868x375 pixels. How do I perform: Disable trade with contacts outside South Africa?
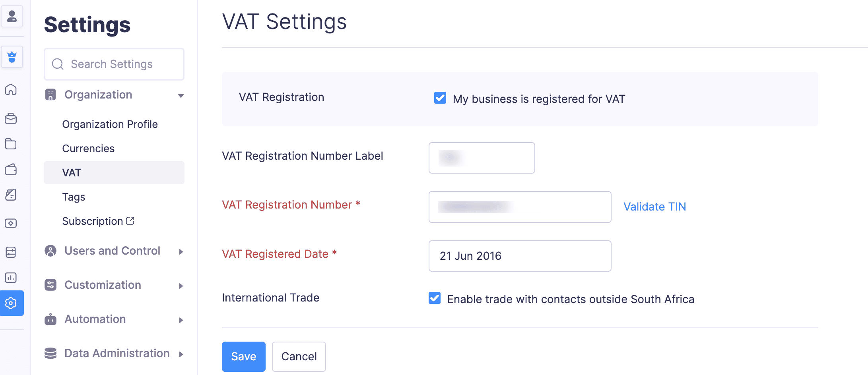point(435,298)
